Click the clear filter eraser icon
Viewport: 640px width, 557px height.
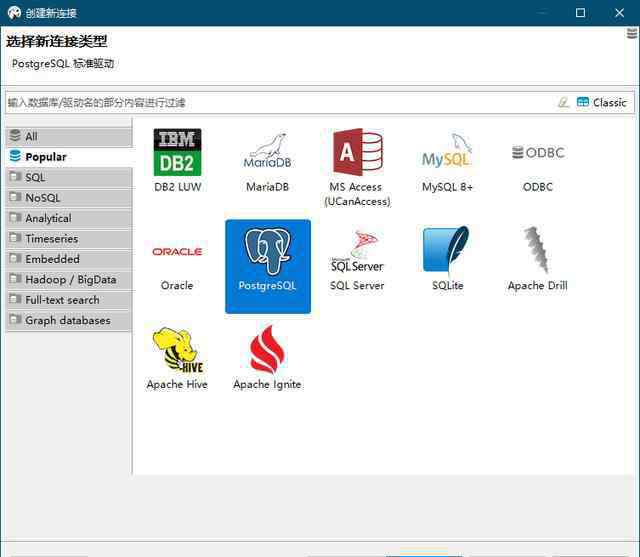click(563, 102)
